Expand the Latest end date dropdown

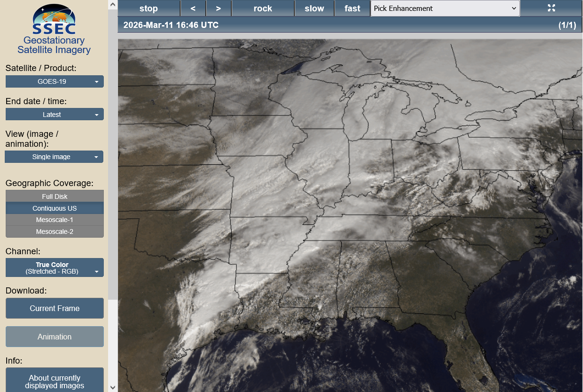click(55, 115)
